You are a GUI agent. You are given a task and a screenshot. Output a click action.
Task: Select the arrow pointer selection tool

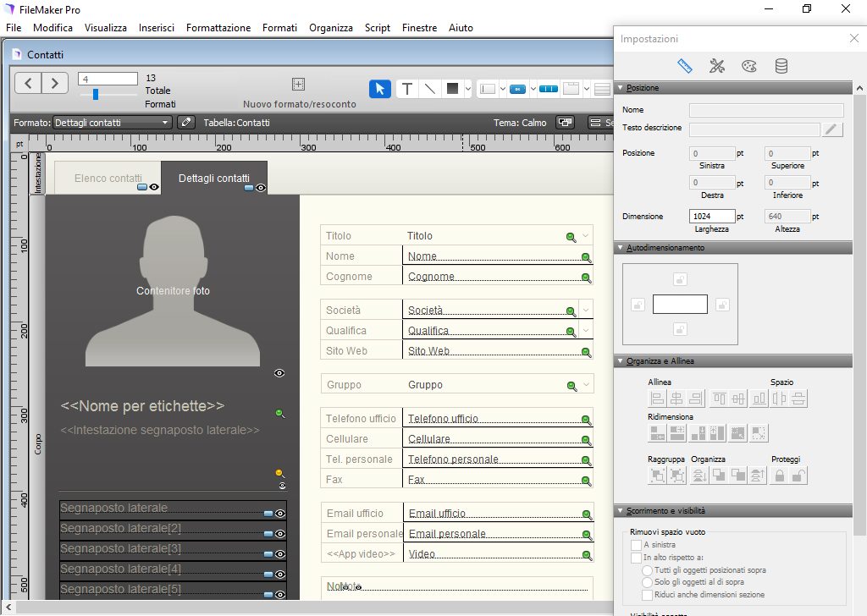click(x=380, y=89)
